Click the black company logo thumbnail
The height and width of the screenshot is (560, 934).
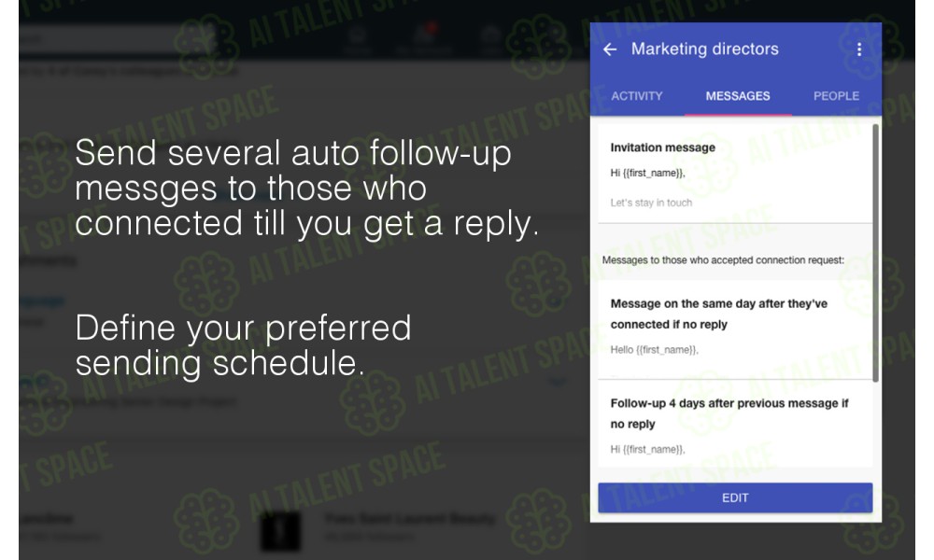pos(280,531)
